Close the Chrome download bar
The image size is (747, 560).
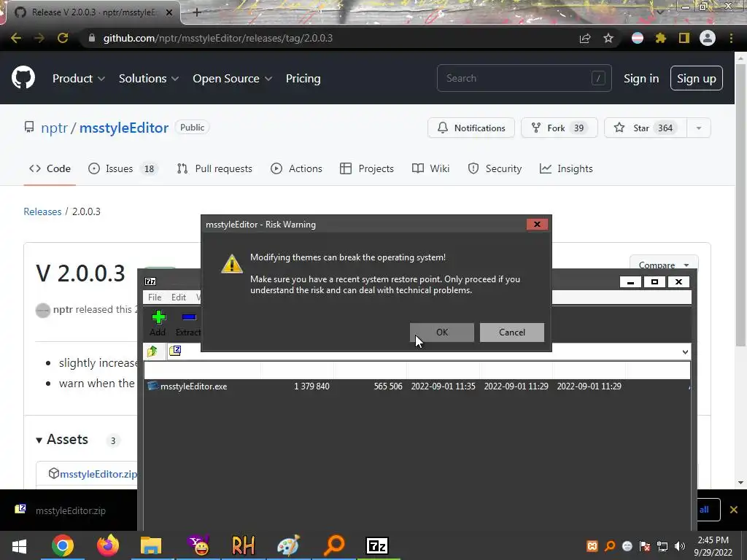tap(734, 510)
